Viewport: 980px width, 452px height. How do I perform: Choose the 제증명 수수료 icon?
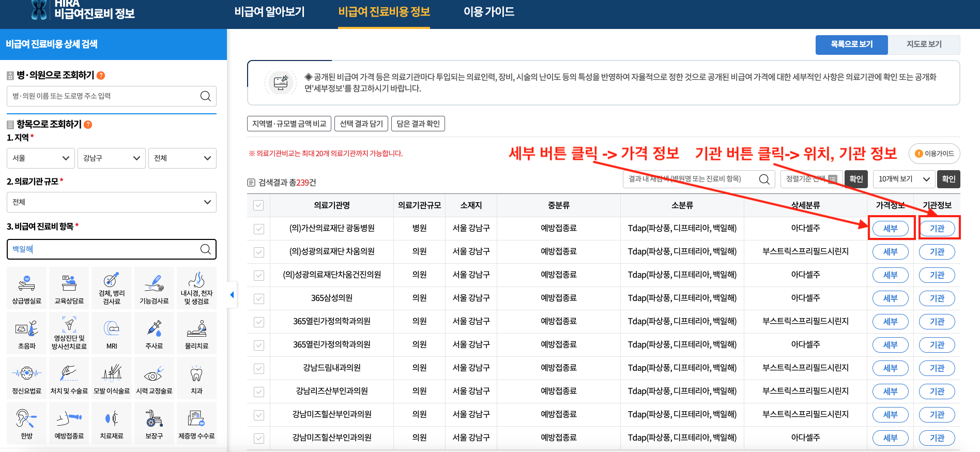[196, 423]
